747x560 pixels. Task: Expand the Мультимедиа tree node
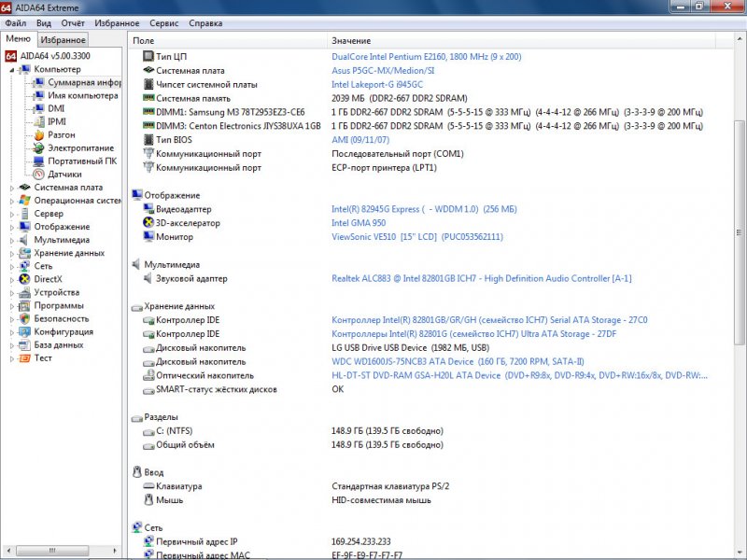tap(12, 240)
